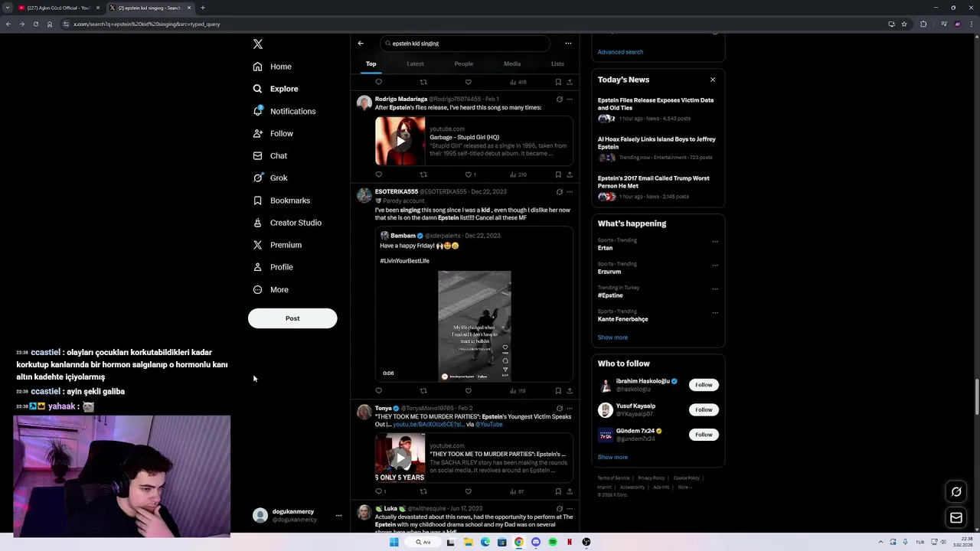Bookmark Rodrigo Madariaga's post
The width and height of the screenshot is (980, 551).
[558, 174]
